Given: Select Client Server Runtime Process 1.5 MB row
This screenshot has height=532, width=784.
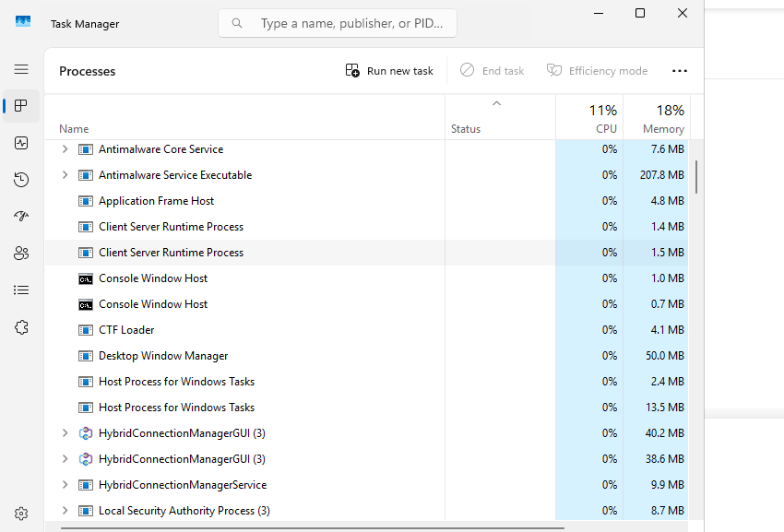Looking at the screenshot, I should (x=366, y=253).
